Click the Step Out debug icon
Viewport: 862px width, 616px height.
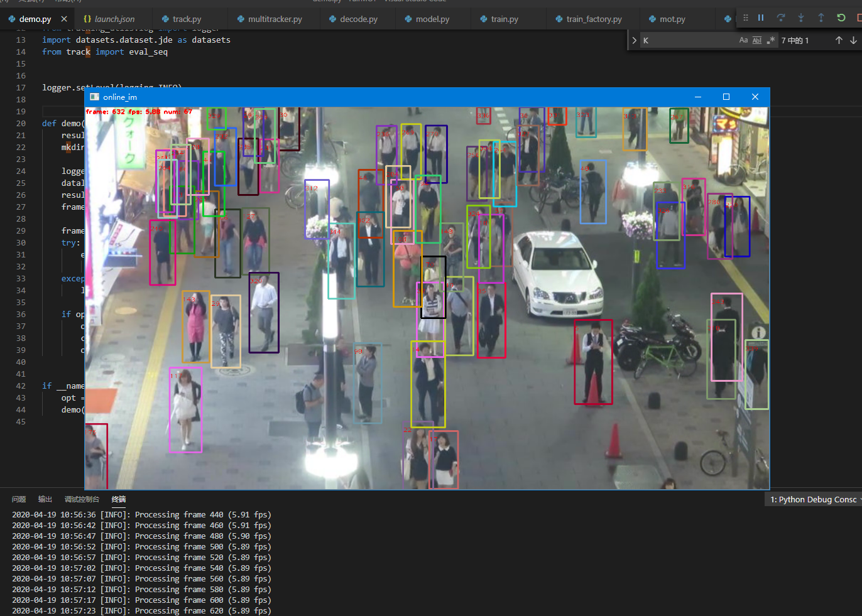tap(821, 18)
